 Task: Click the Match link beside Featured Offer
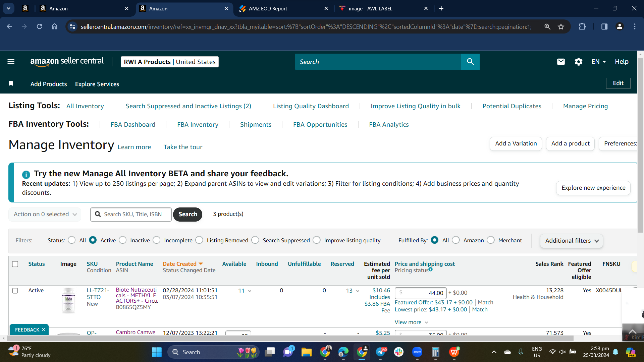485,302
